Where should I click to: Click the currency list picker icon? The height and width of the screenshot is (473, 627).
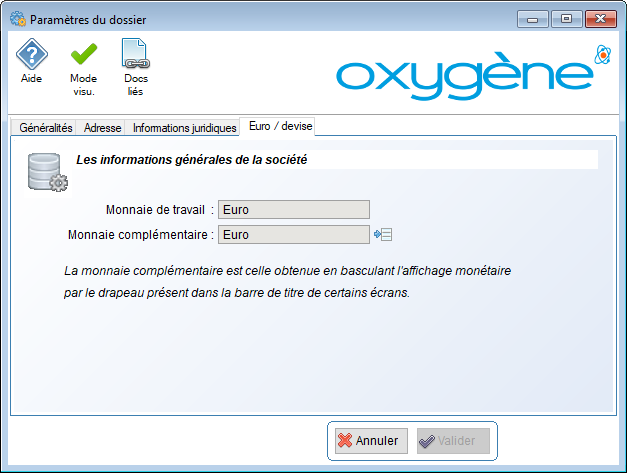point(383,234)
